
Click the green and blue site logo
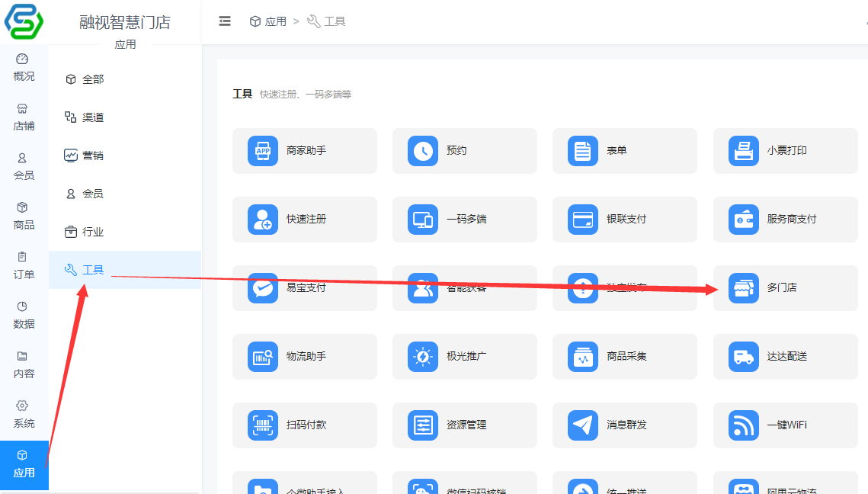pos(24,21)
